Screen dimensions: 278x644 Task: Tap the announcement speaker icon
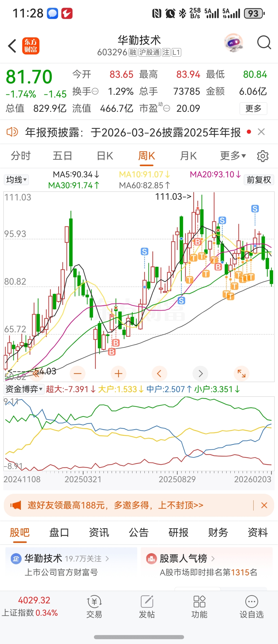point(12,132)
